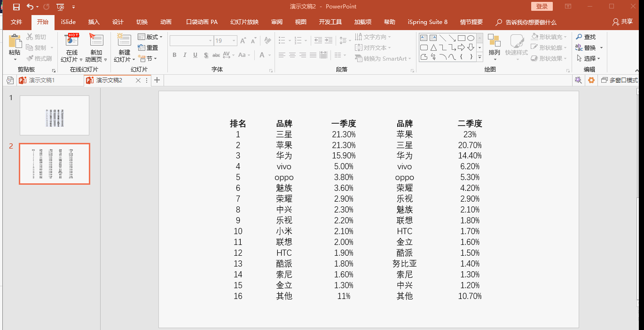Screen dimensions: 644x330
Task: Select the ellipse shape in shapes gallery
Action: [471, 38]
